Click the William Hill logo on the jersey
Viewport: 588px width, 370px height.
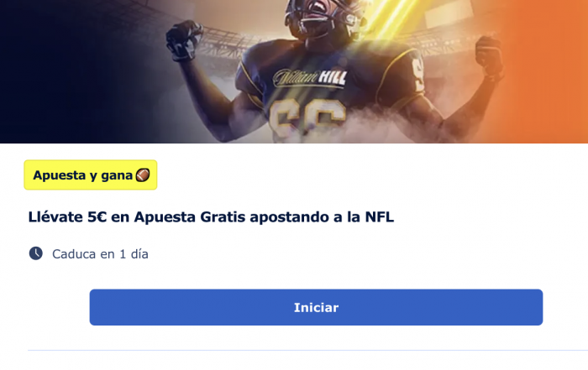point(310,78)
